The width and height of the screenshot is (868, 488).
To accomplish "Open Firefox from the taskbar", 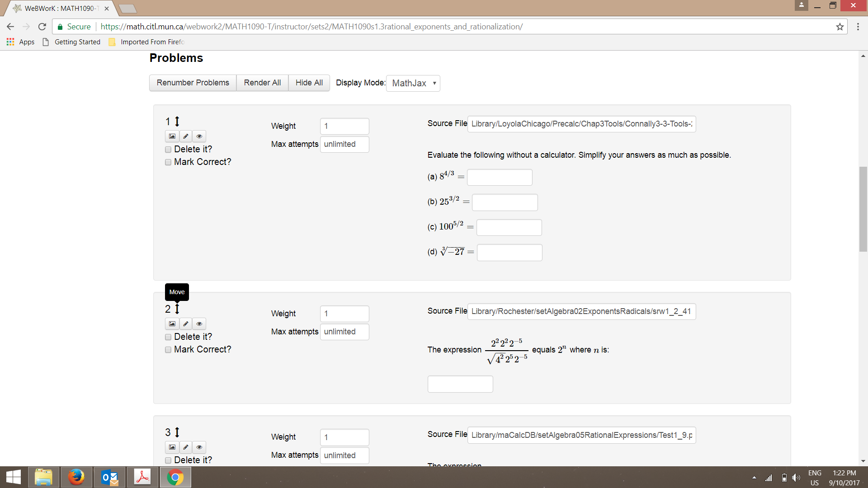I will [76, 477].
